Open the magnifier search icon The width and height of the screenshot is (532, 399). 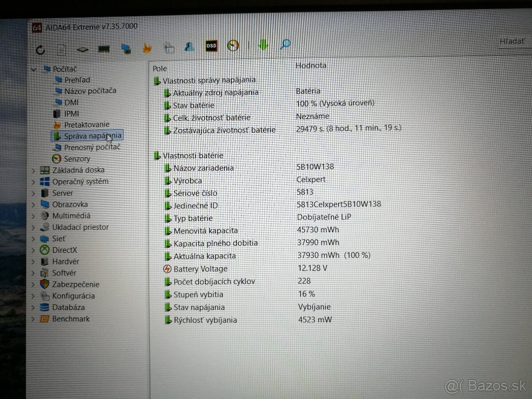[285, 44]
